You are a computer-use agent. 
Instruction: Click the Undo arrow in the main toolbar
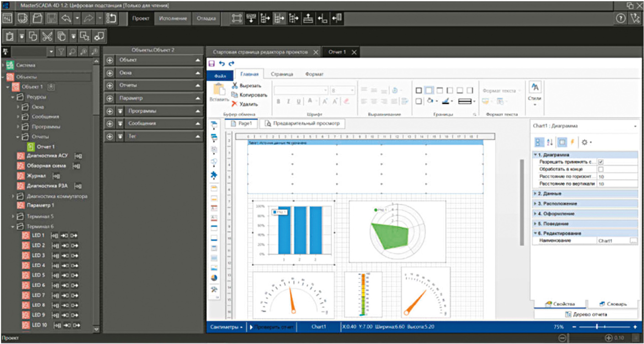click(66, 19)
